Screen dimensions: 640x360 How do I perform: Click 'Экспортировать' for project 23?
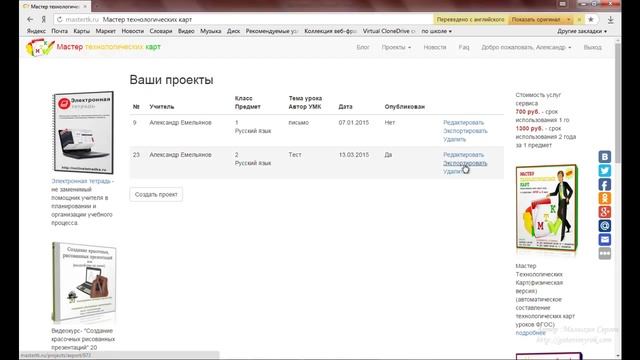point(465,163)
